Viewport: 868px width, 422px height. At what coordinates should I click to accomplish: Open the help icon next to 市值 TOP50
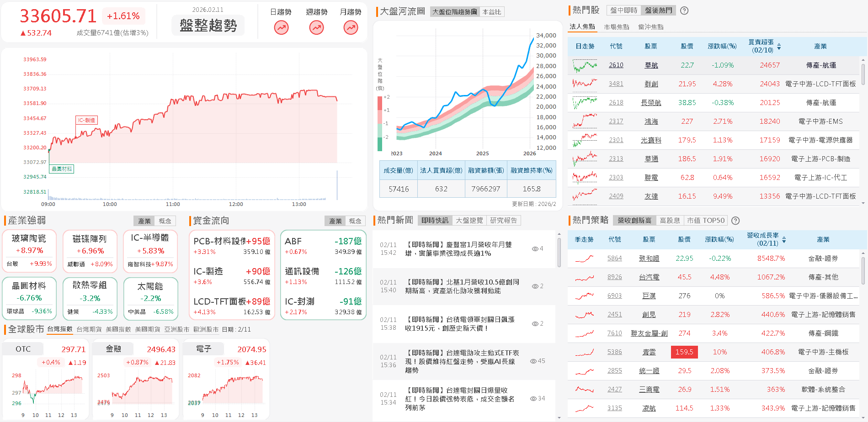[735, 221]
